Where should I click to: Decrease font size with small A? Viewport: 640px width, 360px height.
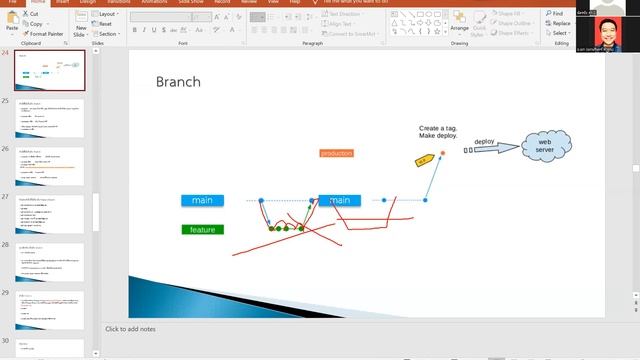(227, 17)
